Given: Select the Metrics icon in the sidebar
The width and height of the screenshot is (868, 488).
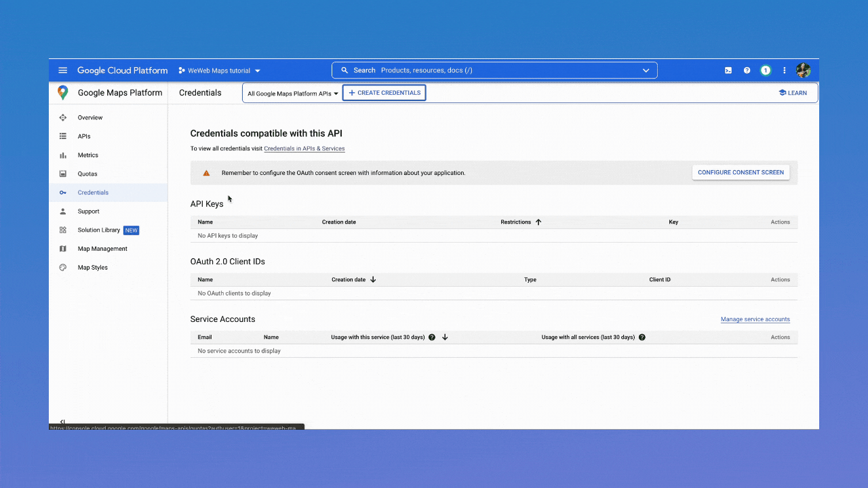Looking at the screenshot, I should 62,155.
